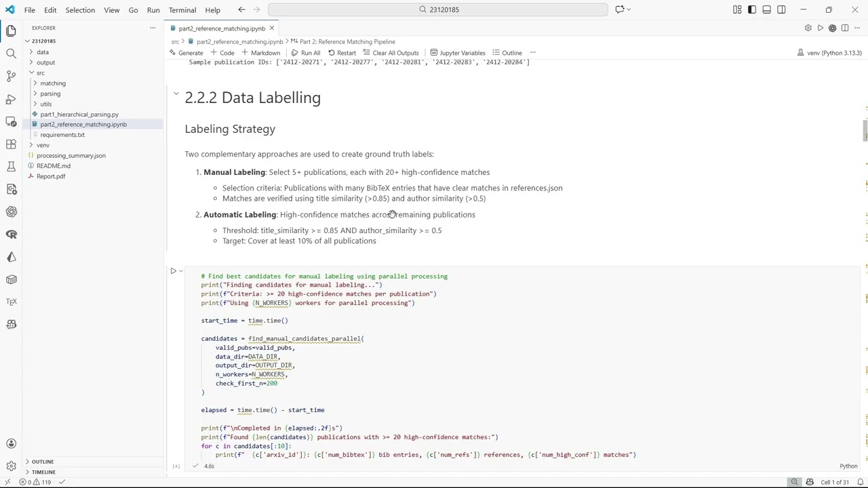Open the Remote Explorer view icon
The height and width of the screenshot is (488, 868).
tap(11, 121)
